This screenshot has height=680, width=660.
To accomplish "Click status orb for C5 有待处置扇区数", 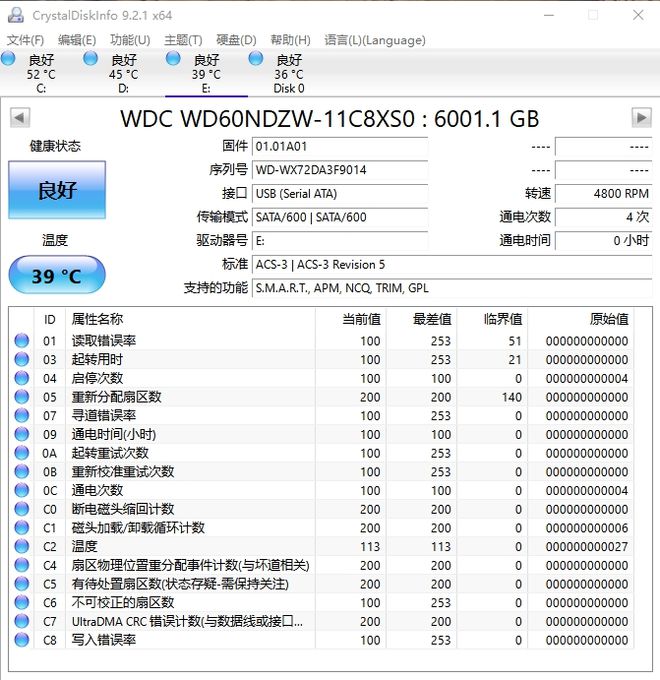I will click(x=22, y=584).
